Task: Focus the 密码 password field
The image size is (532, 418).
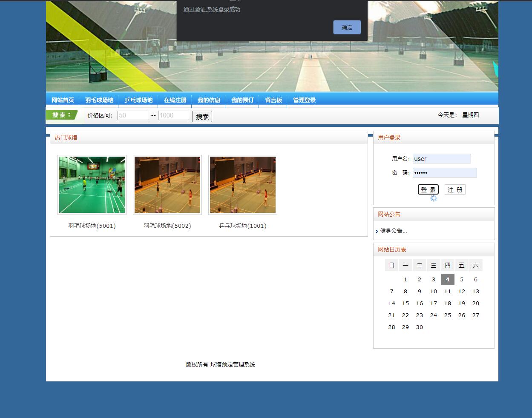Action: tap(445, 172)
